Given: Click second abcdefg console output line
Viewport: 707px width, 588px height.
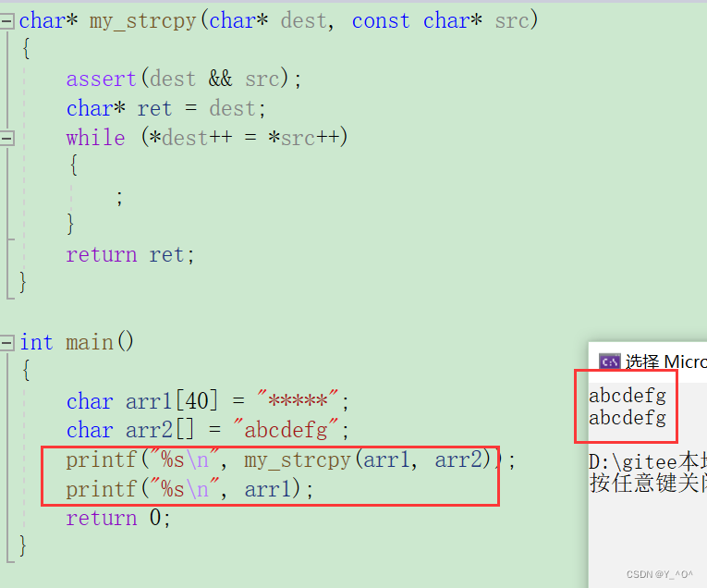Looking at the screenshot, I should pyautogui.click(x=628, y=418).
